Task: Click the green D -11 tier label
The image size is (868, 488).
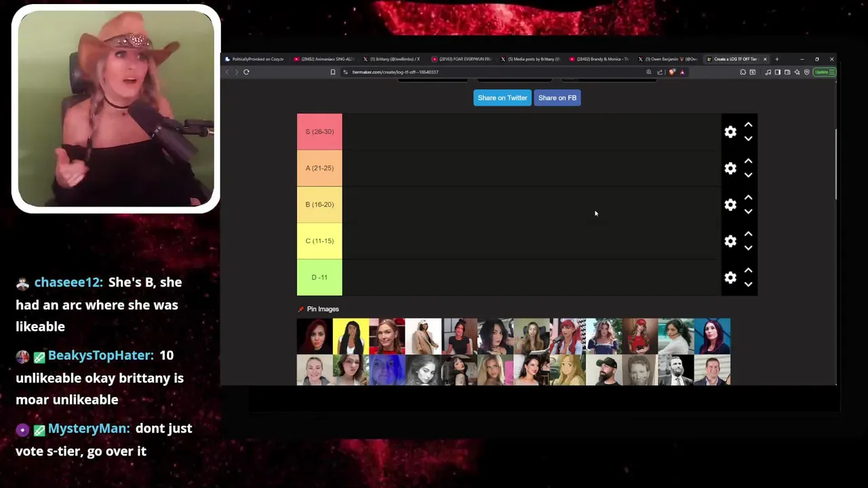Action: click(x=319, y=277)
